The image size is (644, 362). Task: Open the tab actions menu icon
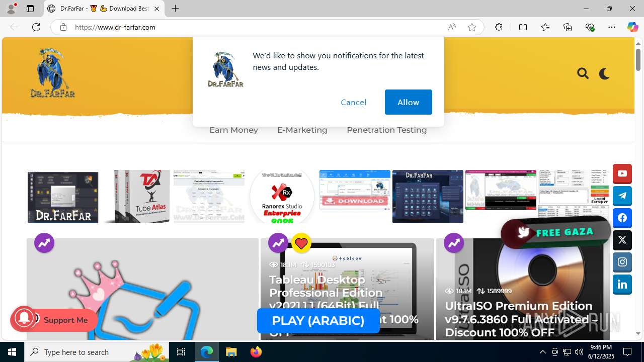tap(30, 9)
